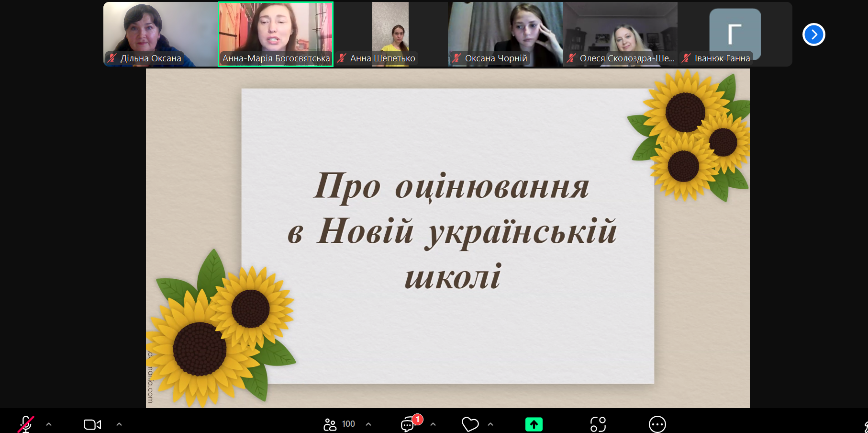Viewport: 868px width, 433px height.
Task: Show next participants with the blue arrow
Action: coord(813,34)
